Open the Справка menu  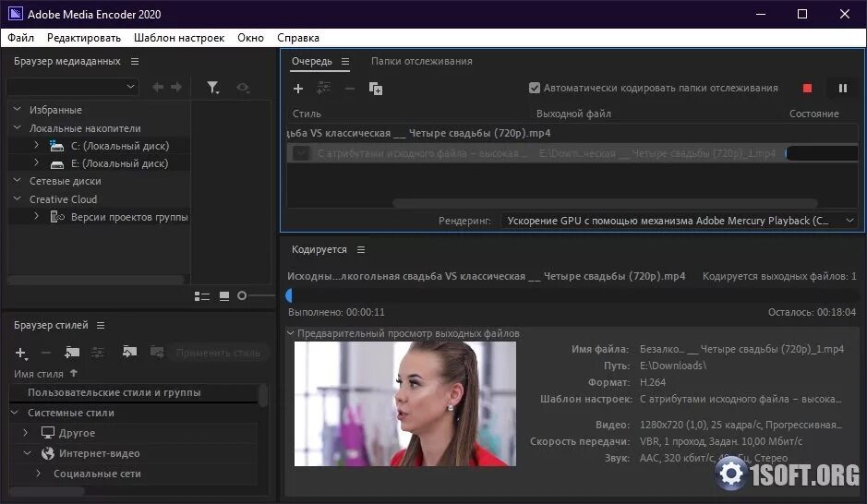pos(298,38)
